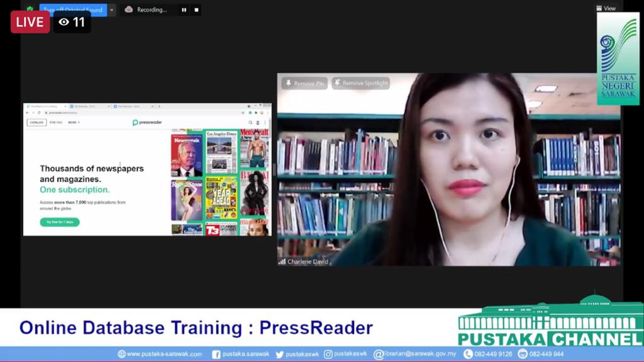644x362 pixels.
Task: Click the fax number 082-449 944
Action: click(547, 354)
